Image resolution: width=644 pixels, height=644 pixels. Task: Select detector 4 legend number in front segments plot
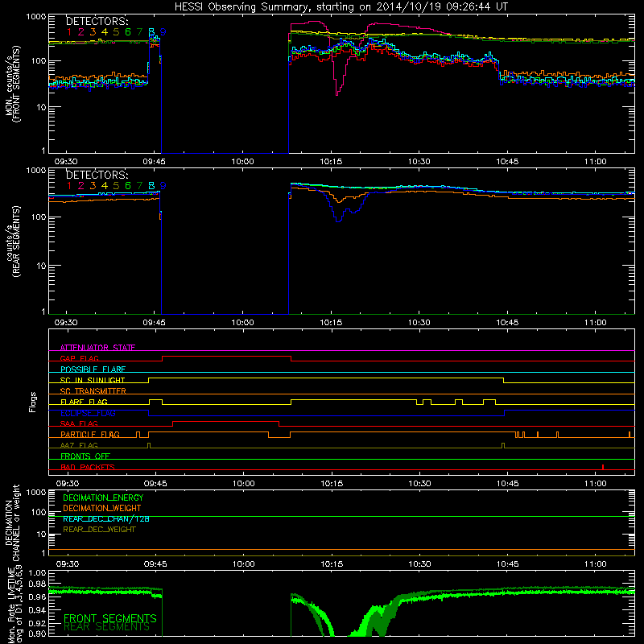coord(105,32)
